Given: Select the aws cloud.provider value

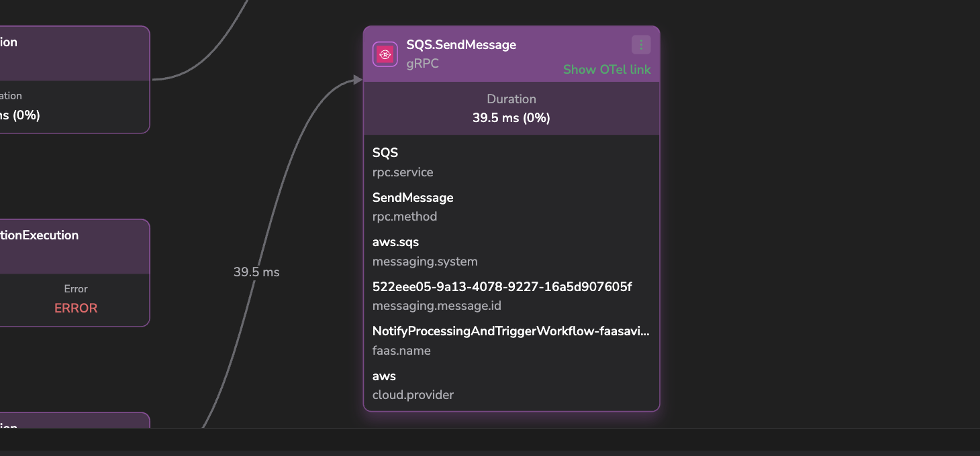Looking at the screenshot, I should (384, 376).
